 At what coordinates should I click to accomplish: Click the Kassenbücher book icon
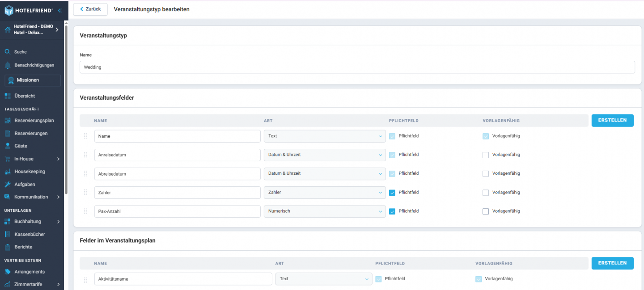tap(7, 234)
